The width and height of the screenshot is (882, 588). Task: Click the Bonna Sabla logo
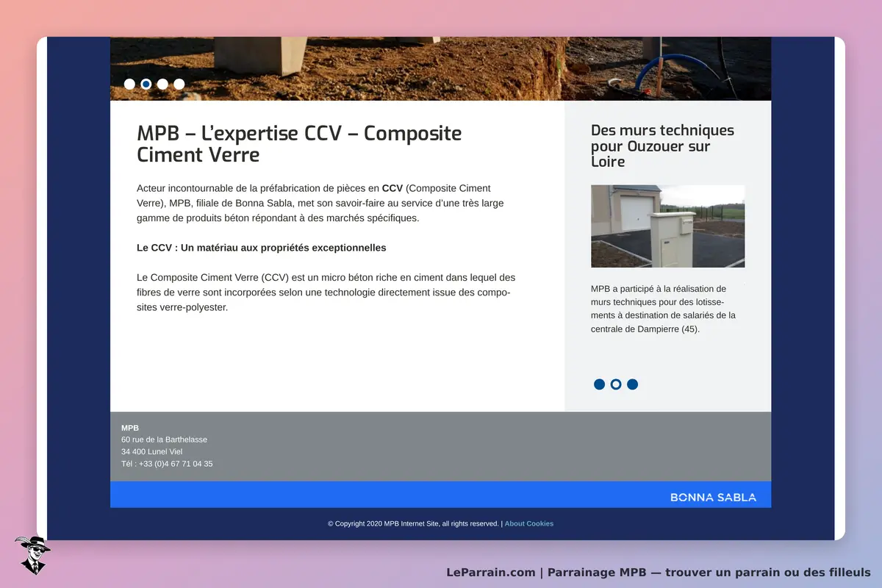[x=713, y=498]
